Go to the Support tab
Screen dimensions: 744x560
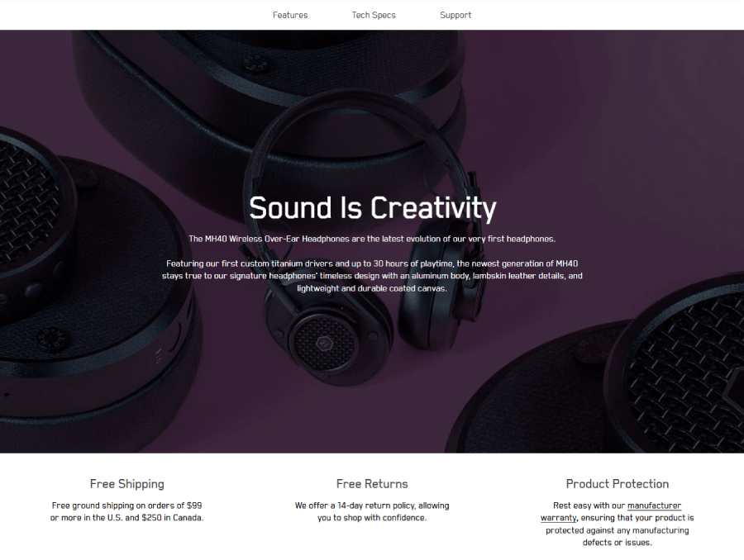(455, 15)
